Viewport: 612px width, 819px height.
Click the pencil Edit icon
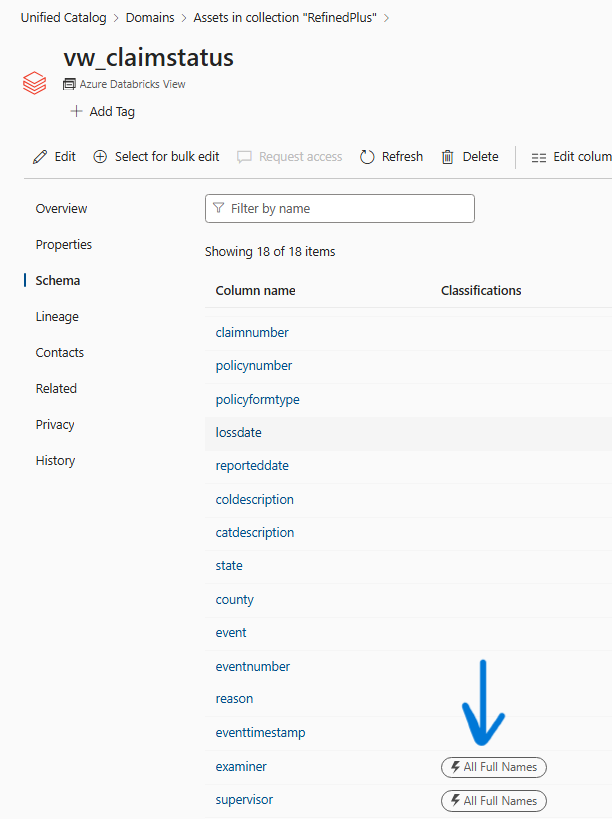tap(40, 157)
